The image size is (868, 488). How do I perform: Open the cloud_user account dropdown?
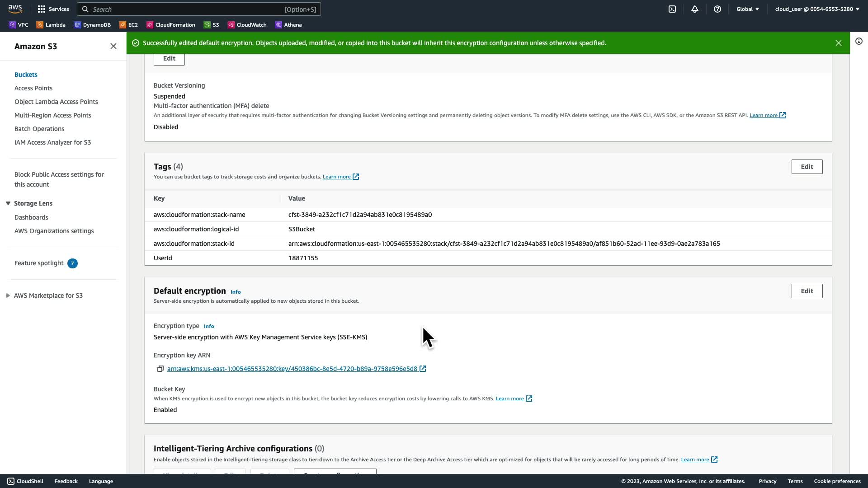(x=817, y=9)
